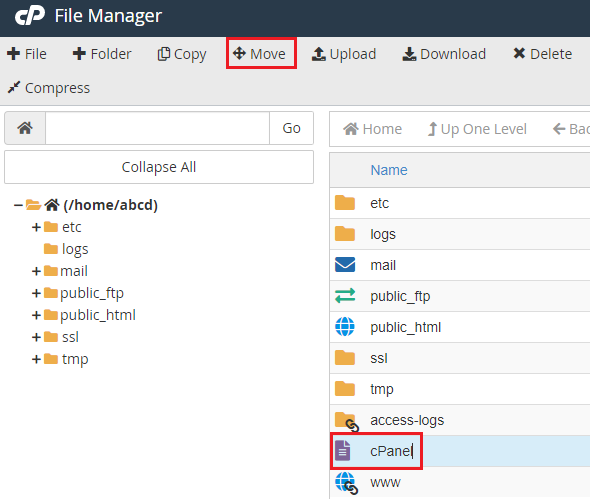Click the Upload icon in toolbar
The height and width of the screenshot is (499, 590).
(319, 54)
